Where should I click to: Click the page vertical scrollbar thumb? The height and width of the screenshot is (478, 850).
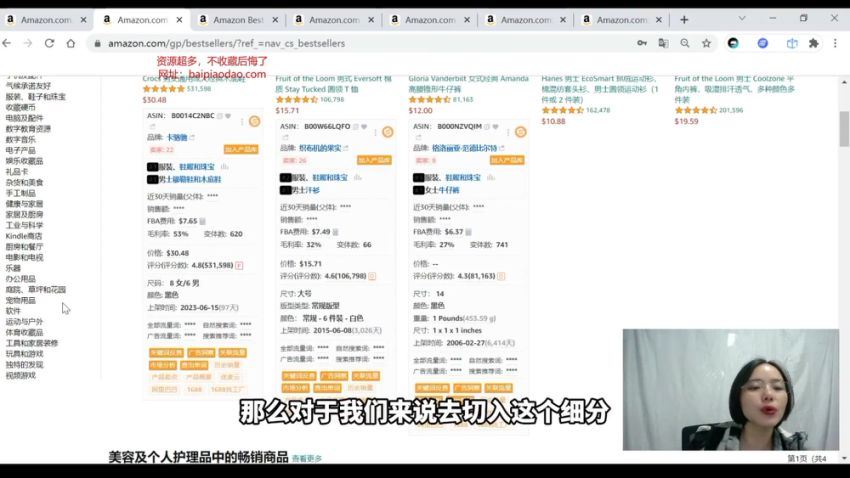[x=844, y=128]
